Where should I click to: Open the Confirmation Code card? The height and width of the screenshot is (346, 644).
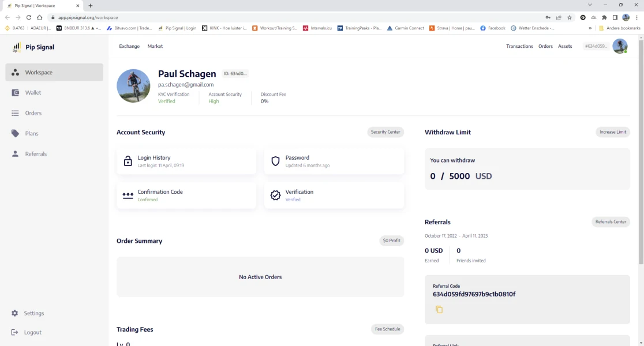click(x=186, y=195)
